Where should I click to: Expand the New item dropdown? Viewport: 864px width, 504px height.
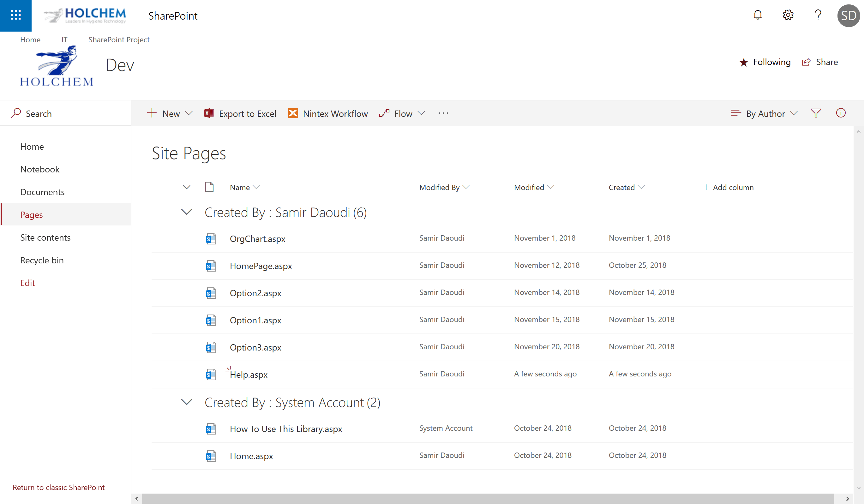tap(189, 113)
